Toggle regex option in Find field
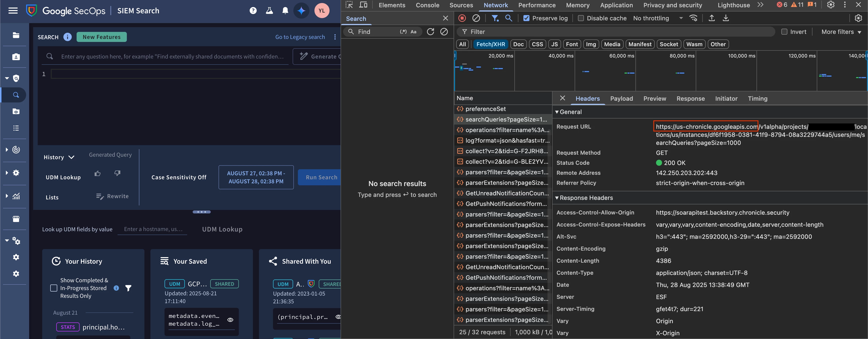The width and height of the screenshot is (868, 339). [x=403, y=32]
